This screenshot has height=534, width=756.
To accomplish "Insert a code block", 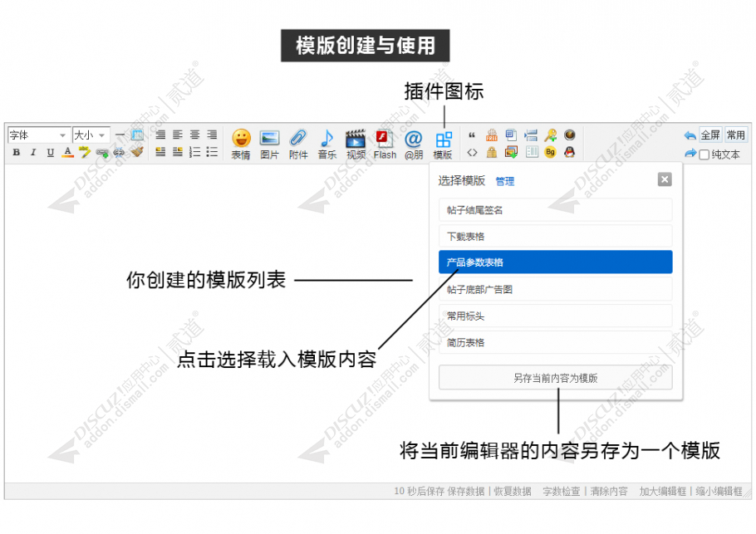I will pos(472,152).
